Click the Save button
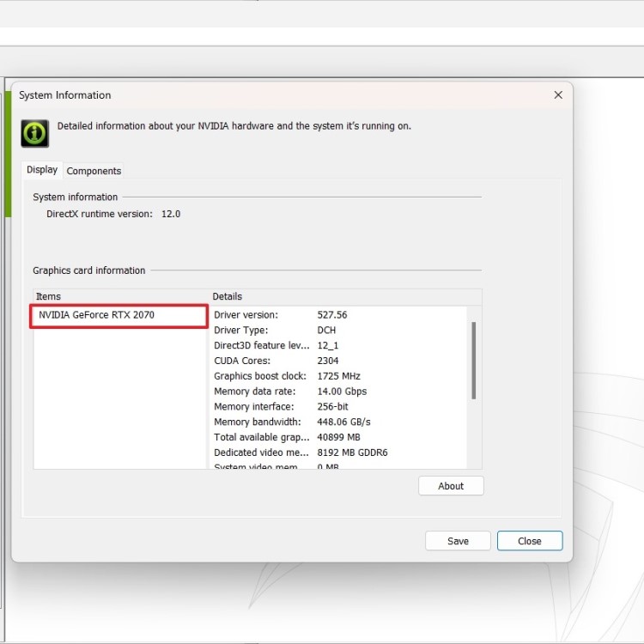 [458, 541]
